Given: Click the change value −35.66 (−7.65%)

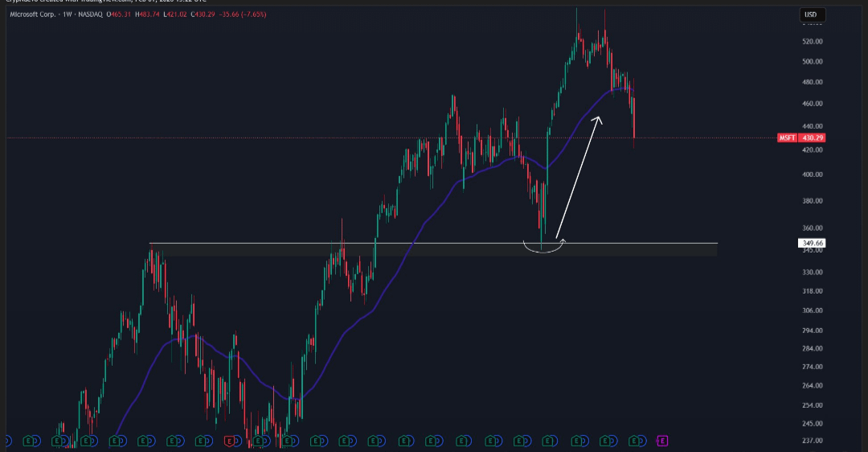Looking at the screenshot, I should coord(242,14).
